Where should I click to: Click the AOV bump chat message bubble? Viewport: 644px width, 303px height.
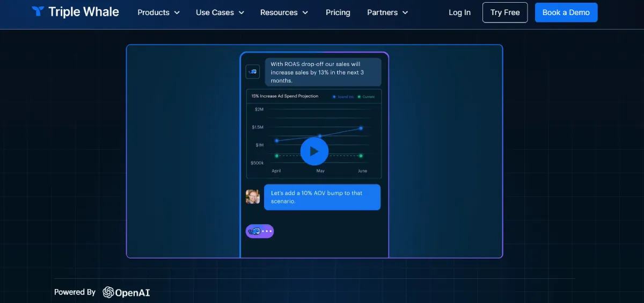(x=322, y=197)
